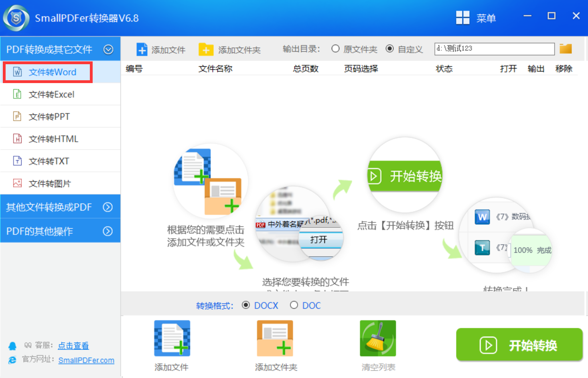Open the browse output folder icon
Viewport: 588px width, 378px height.
pos(566,49)
